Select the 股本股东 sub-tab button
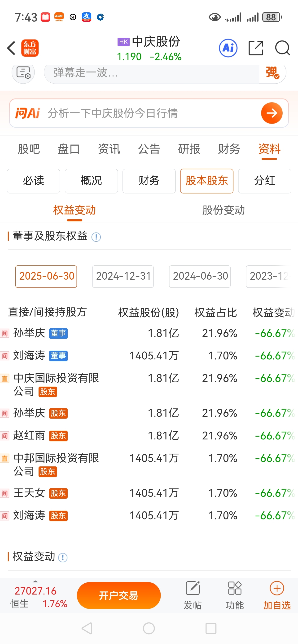 coord(207,181)
